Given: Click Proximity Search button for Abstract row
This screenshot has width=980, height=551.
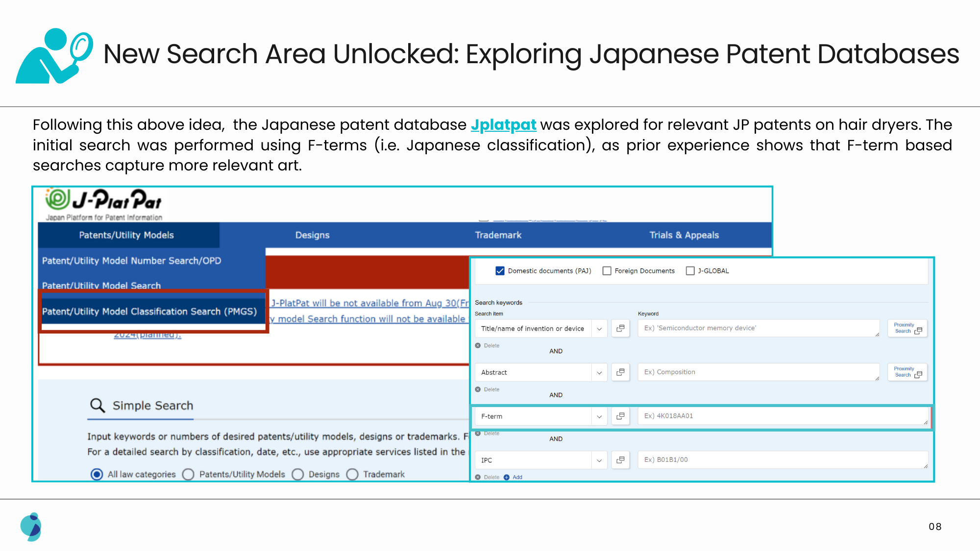Looking at the screenshot, I should (x=907, y=372).
